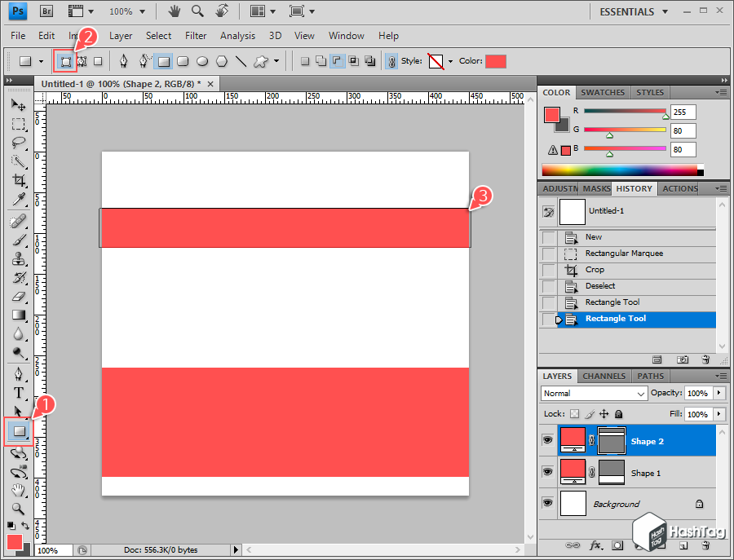
Task: Hide the Shape 1 layer
Action: (547, 473)
